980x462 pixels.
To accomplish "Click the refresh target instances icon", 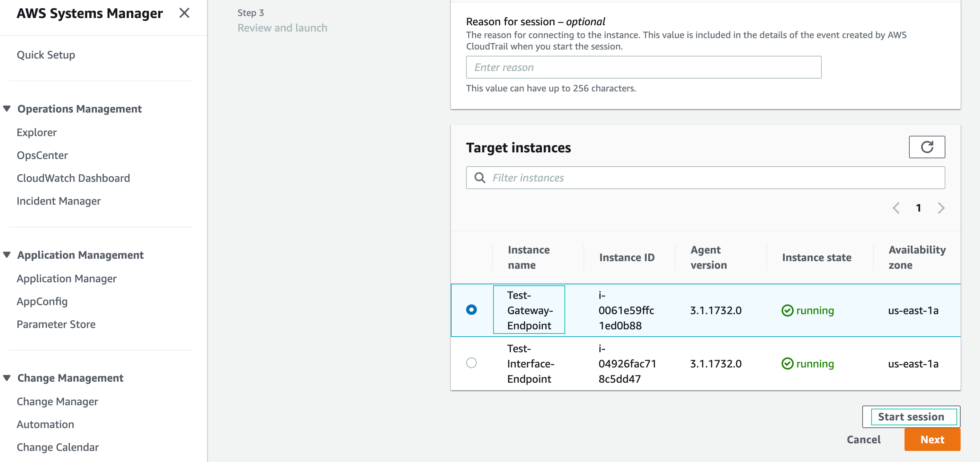I will click(x=926, y=147).
